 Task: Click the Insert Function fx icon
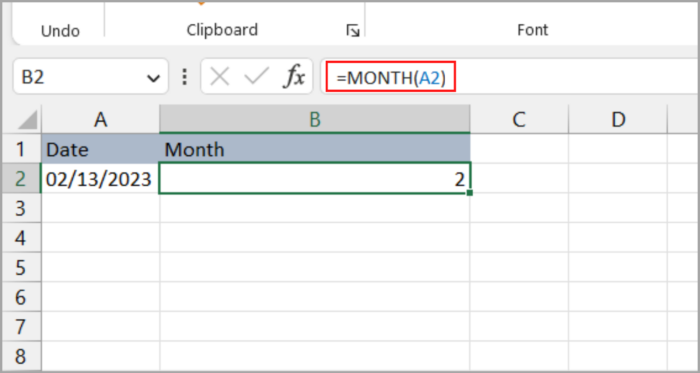coord(294,78)
